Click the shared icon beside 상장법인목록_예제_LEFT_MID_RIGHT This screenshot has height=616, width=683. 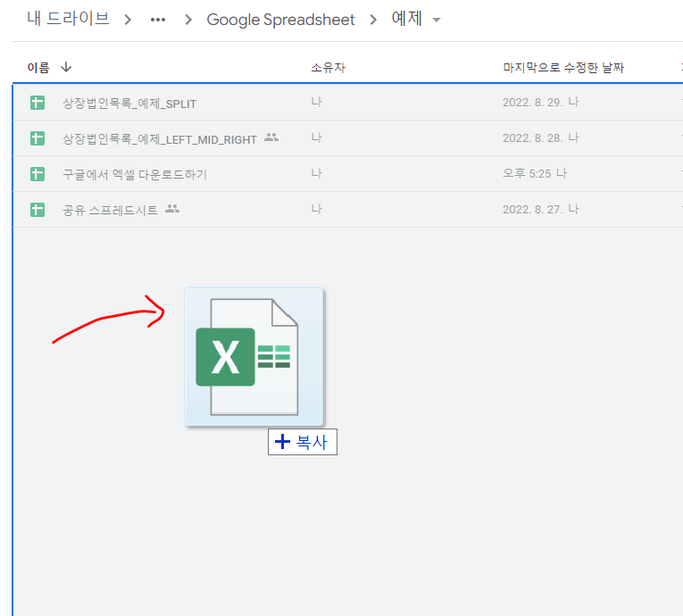tap(271, 137)
